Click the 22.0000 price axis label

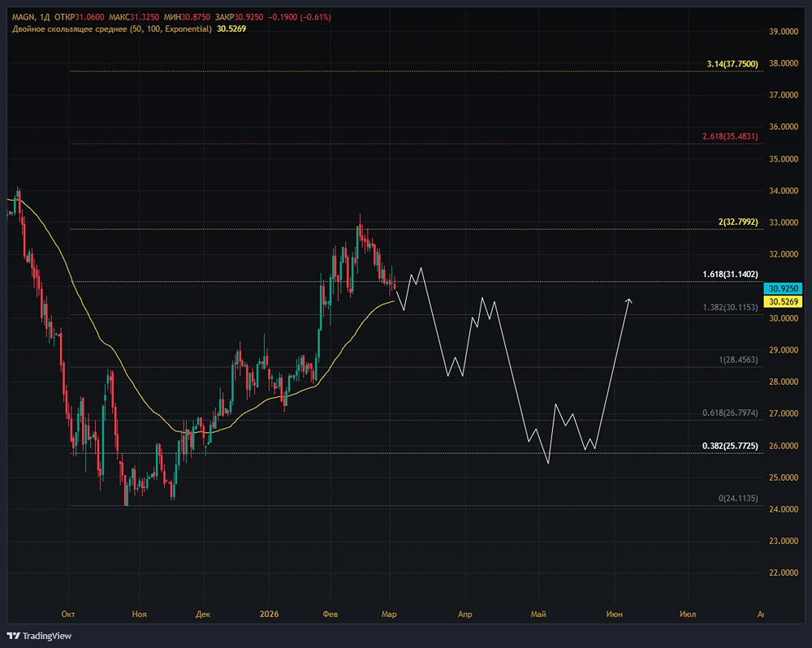784,572
